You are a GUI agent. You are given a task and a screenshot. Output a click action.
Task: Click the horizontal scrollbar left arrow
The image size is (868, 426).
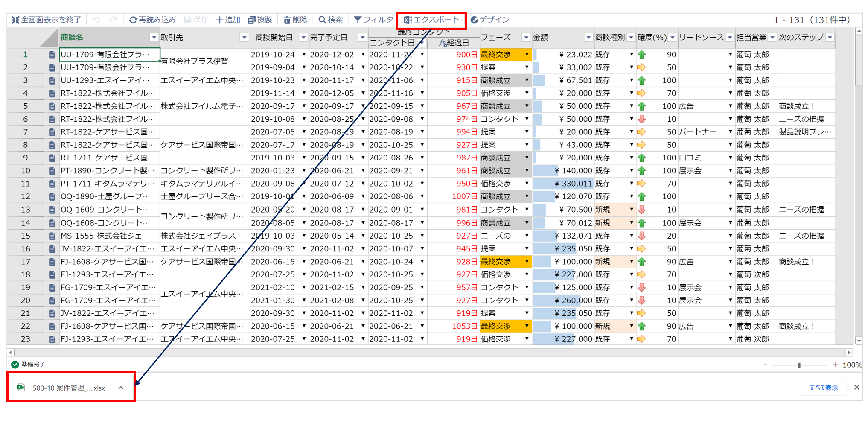tap(11, 352)
